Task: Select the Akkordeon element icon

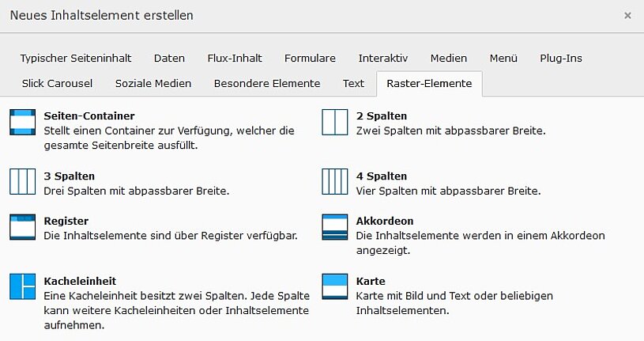Action: click(x=335, y=226)
